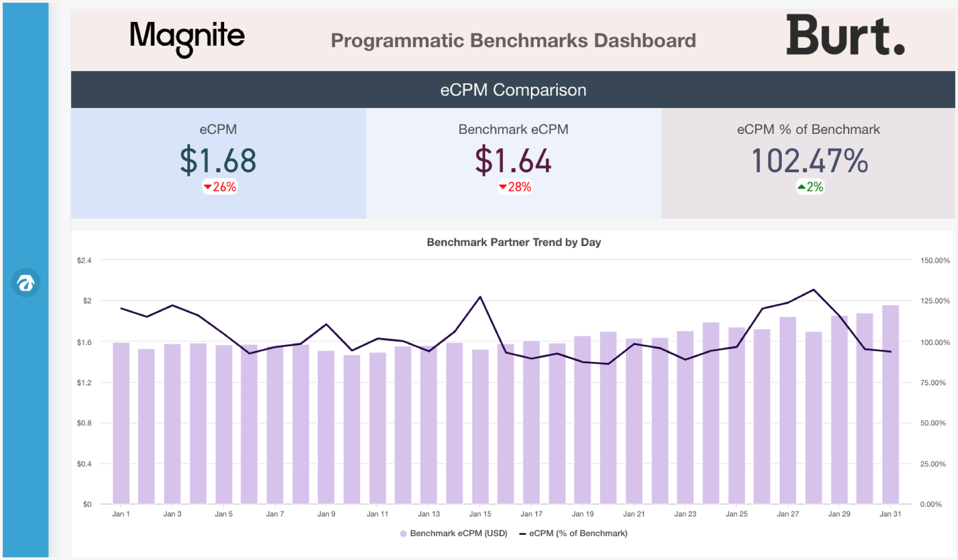Click the Jan 21 benchmark bar
Image resolution: width=958 pixels, height=560 pixels.
point(634,421)
